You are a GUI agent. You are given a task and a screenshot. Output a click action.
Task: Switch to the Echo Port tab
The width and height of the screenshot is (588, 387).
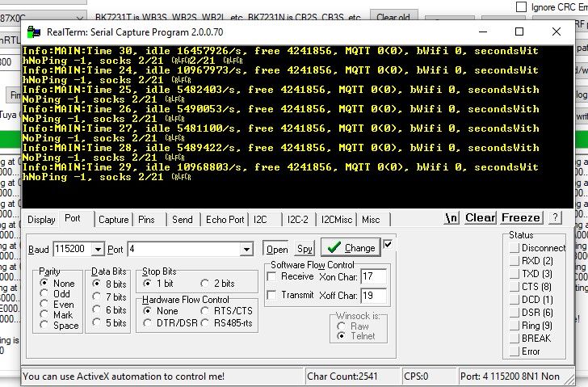click(225, 220)
